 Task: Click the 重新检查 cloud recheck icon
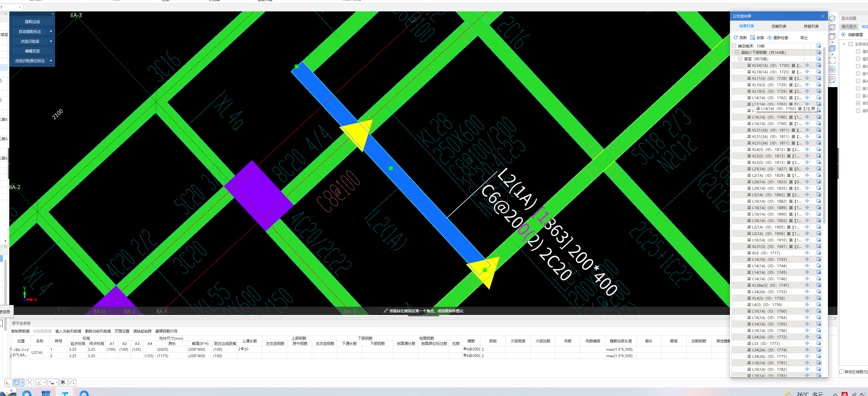point(770,38)
